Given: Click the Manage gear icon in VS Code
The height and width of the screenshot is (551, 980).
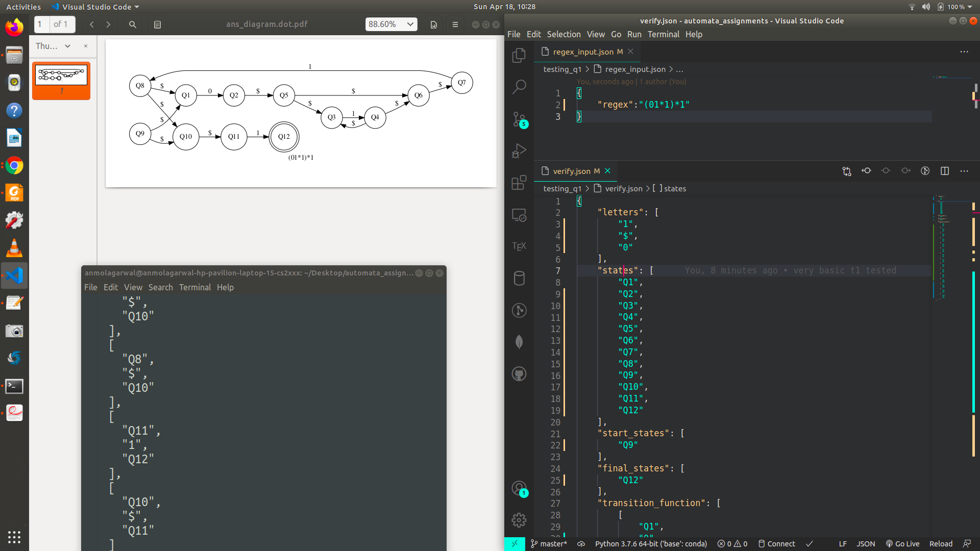Looking at the screenshot, I should pyautogui.click(x=519, y=520).
